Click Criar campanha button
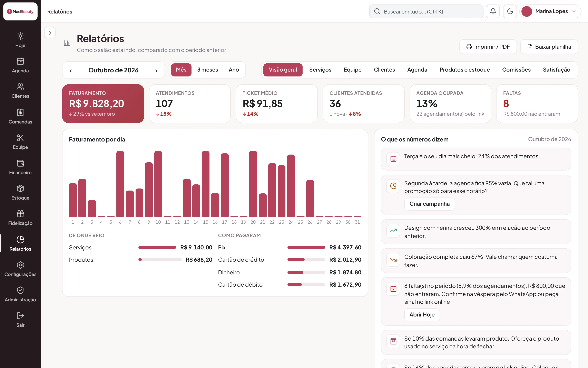 tap(430, 204)
